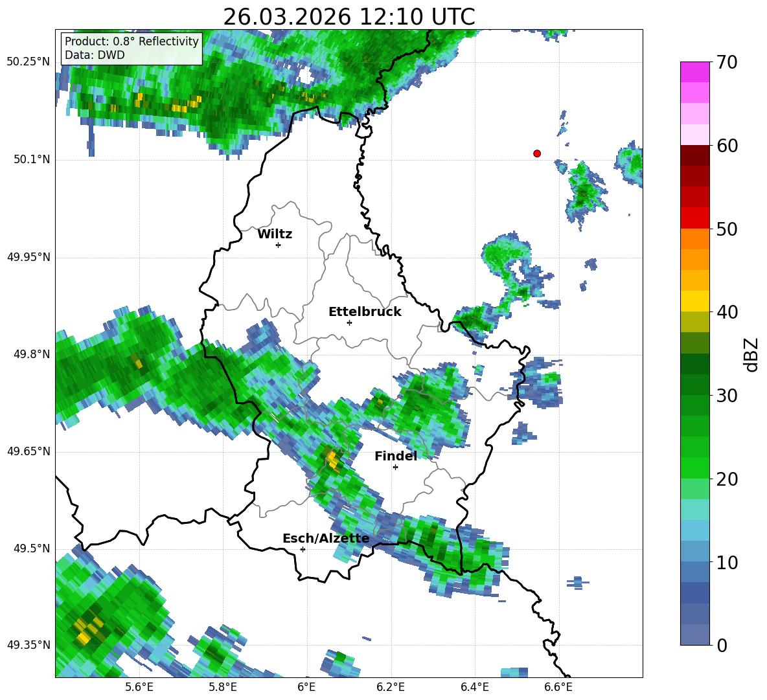Click the Ettelbruck city label
767x700 pixels.
(365, 312)
